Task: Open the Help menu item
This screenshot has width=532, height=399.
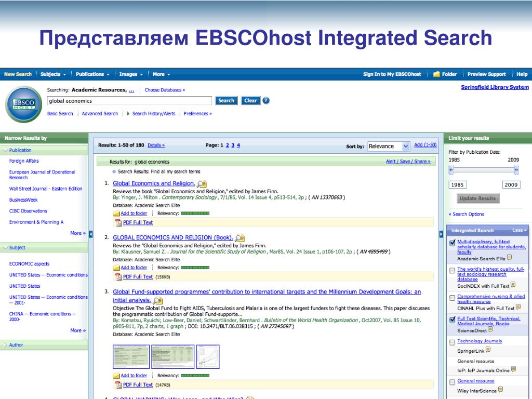Action: coord(522,74)
